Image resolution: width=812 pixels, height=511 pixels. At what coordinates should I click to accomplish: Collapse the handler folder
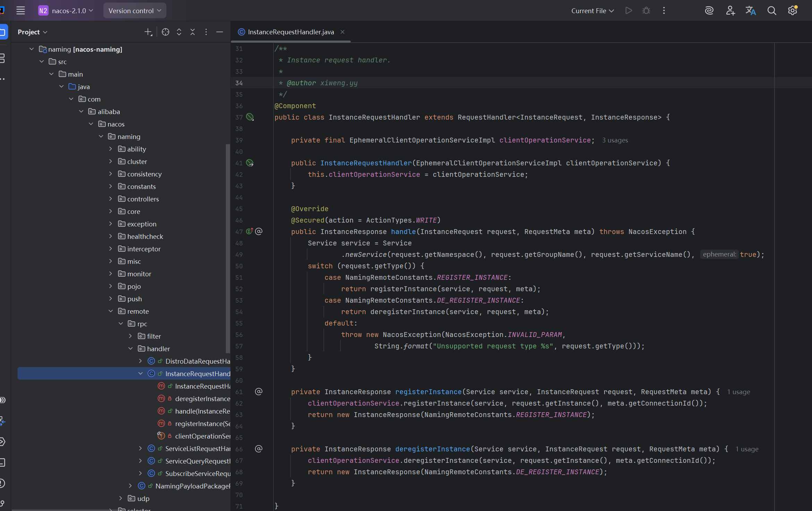coord(130,349)
